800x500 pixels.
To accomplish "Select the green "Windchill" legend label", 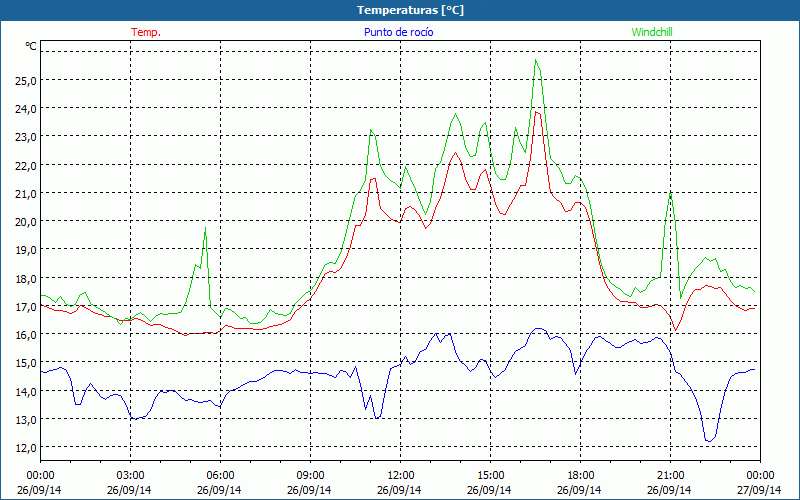I will pos(652,32).
